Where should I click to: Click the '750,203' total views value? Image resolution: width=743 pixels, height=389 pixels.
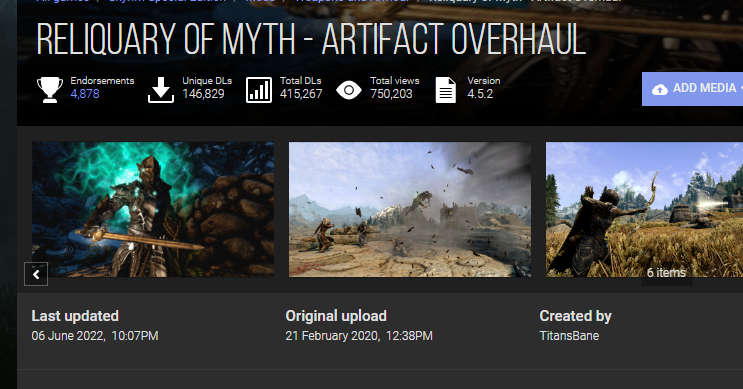click(x=391, y=94)
